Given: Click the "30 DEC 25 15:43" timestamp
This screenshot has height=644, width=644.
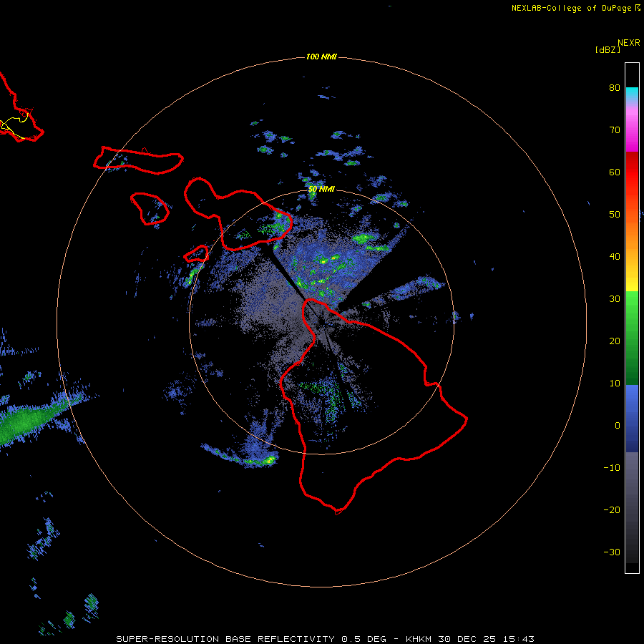Looking at the screenshot, I should coord(487,639).
